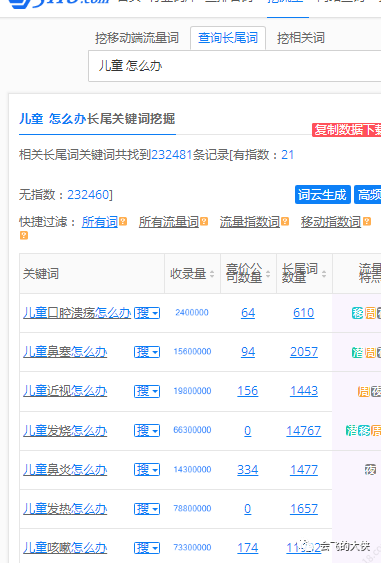Image resolution: width=381 pixels, height=563 pixels.
Task: Click high-price count 0 for 儿童发热
Action: [x=248, y=509]
